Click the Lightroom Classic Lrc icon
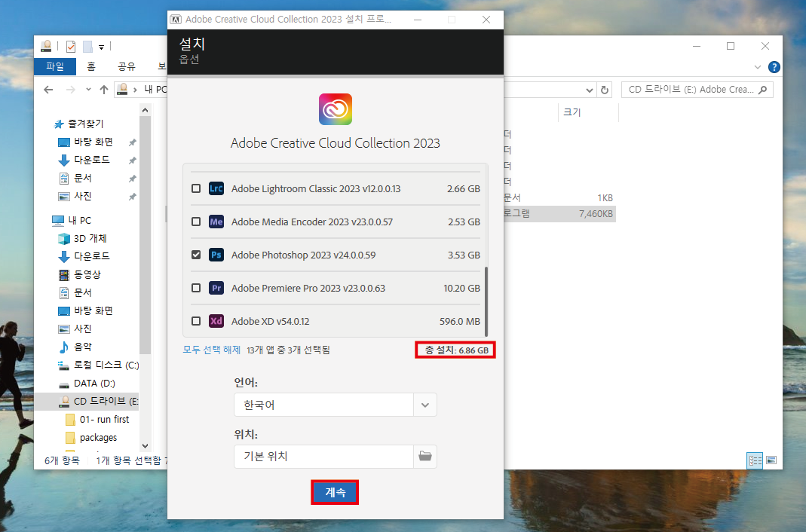806x532 pixels. tap(216, 188)
